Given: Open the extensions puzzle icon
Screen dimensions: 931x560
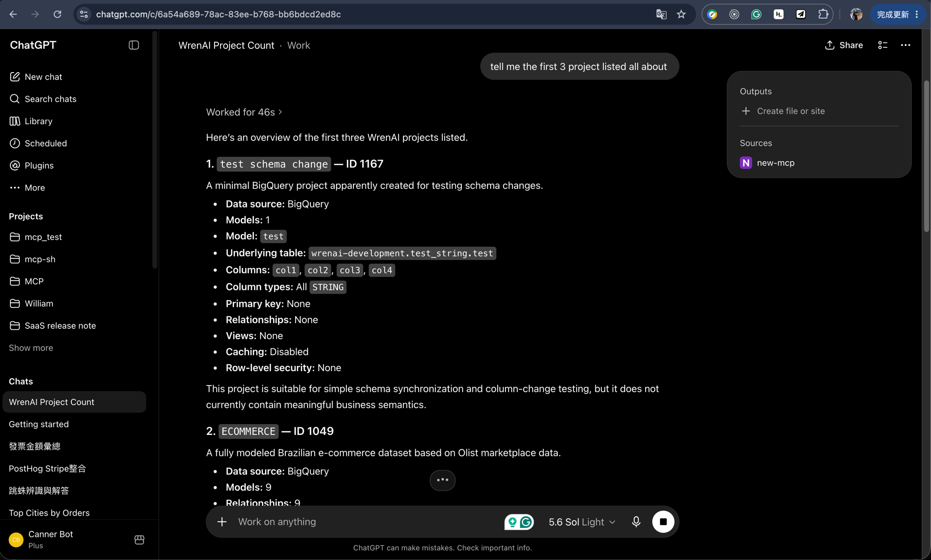Looking at the screenshot, I should pos(823,14).
